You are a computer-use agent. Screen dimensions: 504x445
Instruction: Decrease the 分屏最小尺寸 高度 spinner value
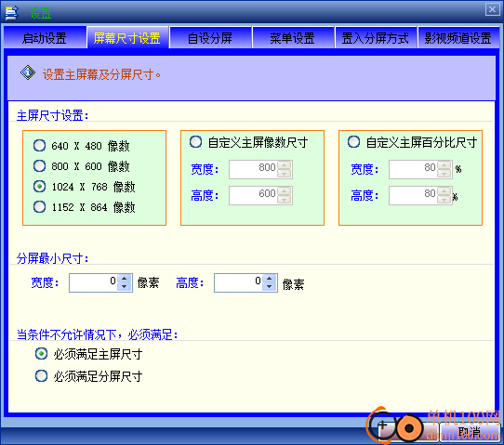(270, 287)
